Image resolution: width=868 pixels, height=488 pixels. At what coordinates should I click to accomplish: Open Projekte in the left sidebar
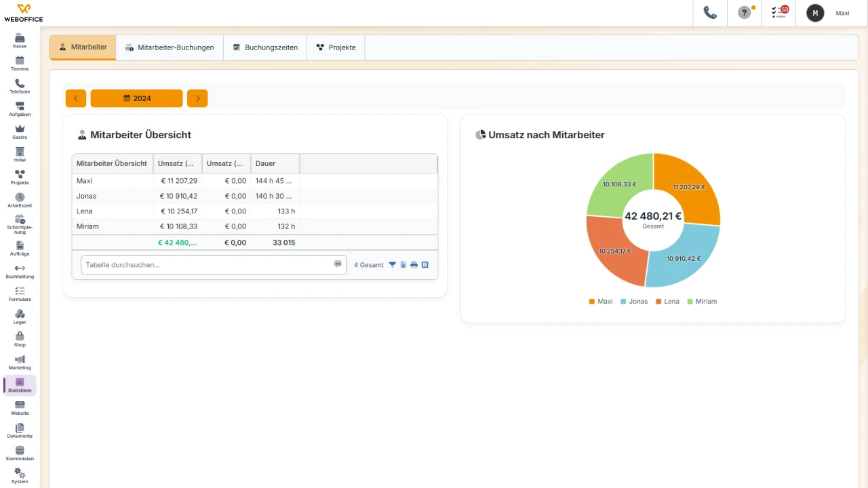click(20, 178)
